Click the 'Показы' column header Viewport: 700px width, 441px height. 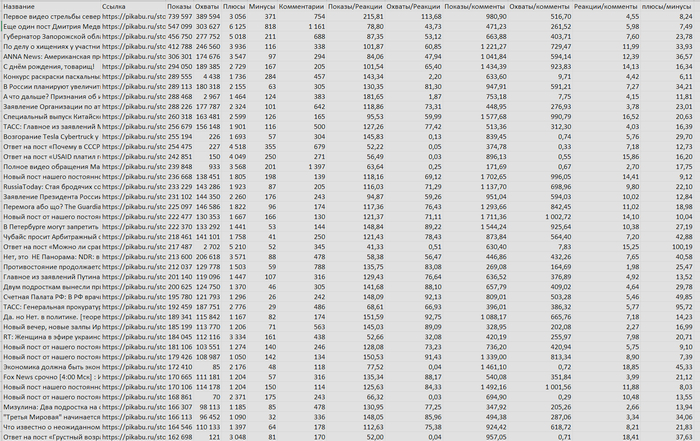click(179, 6)
